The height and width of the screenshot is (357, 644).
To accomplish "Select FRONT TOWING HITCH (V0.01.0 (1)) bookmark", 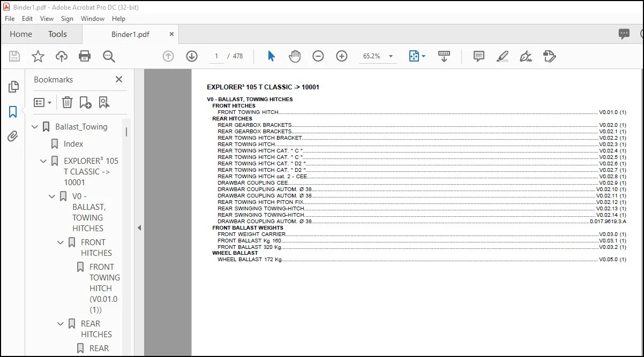I will 104,288.
